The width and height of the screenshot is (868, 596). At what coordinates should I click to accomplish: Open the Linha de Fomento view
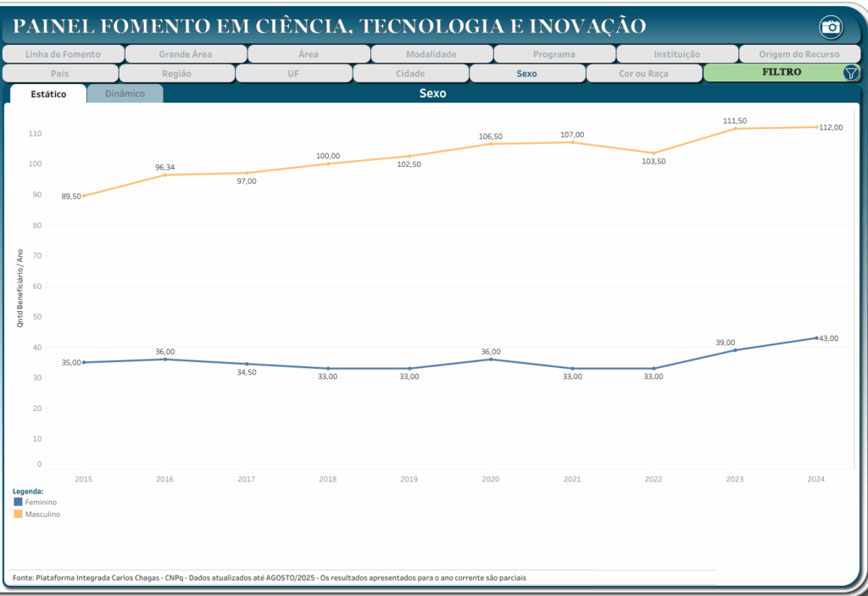point(63,54)
